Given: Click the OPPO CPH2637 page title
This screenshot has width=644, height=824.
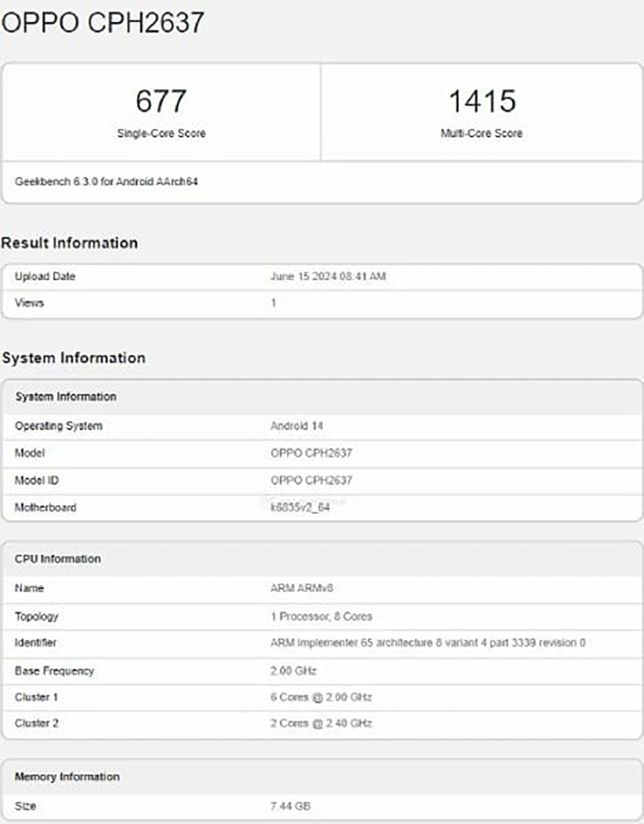Looking at the screenshot, I should coord(105,21).
